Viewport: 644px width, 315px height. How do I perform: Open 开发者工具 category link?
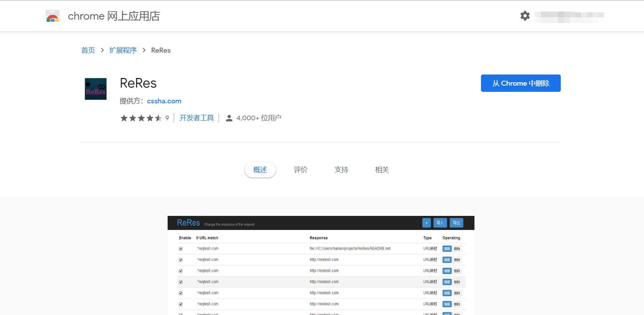pyautogui.click(x=197, y=118)
